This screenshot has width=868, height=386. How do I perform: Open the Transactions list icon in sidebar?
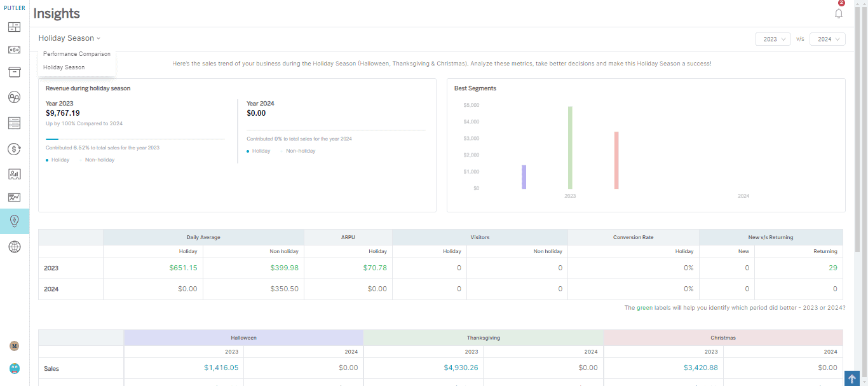coord(14,123)
